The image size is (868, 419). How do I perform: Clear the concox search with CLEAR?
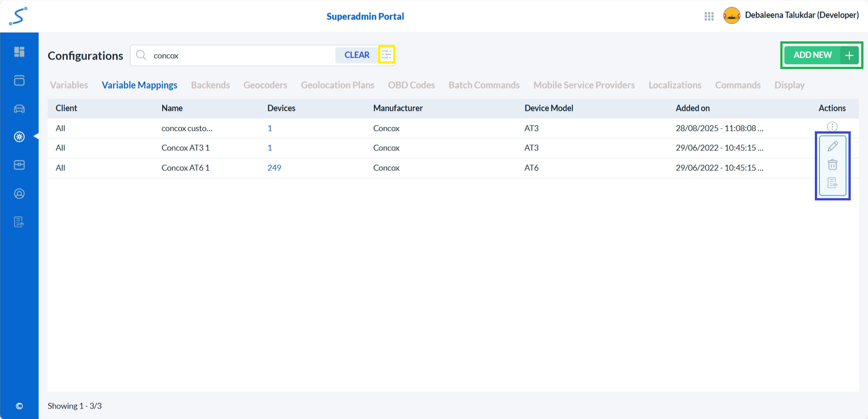pyautogui.click(x=356, y=55)
